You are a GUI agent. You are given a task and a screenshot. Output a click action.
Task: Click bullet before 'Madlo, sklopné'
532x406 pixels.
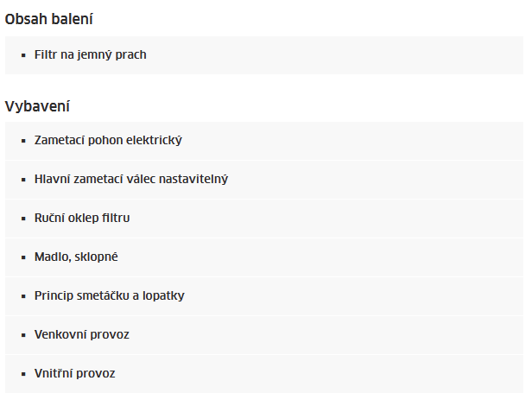(x=23, y=257)
